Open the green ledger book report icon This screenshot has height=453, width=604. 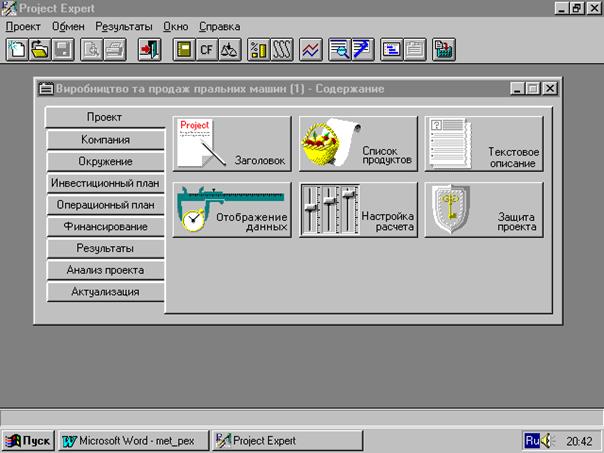[184, 50]
